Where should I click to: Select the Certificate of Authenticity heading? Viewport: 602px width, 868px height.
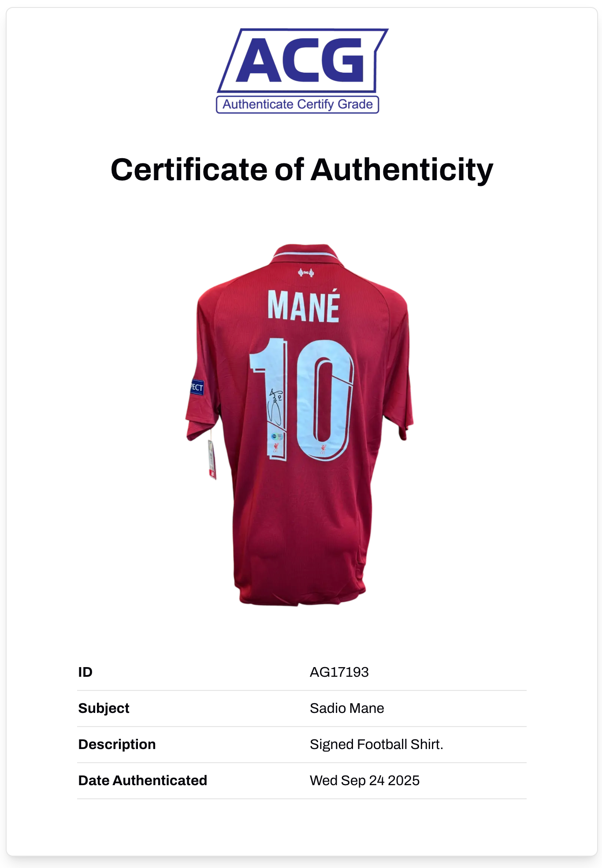301,170
